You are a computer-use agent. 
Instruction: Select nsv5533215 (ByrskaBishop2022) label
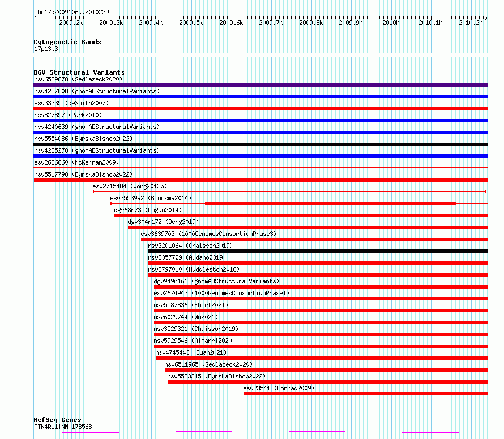click(217, 376)
